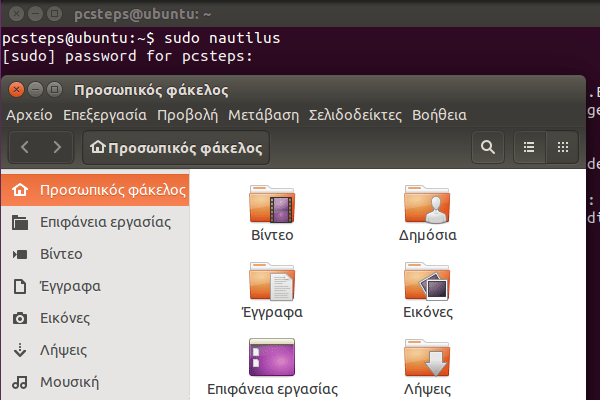Maximize the Προσωπικός φάκελος window
The image size is (600, 400).
point(54,90)
